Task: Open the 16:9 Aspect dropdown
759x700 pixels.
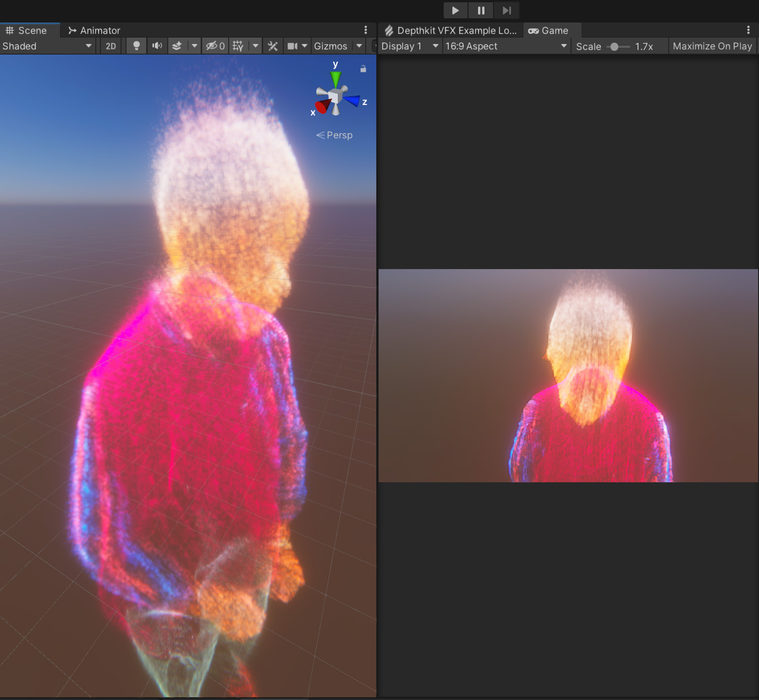Action: coord(506,46)
